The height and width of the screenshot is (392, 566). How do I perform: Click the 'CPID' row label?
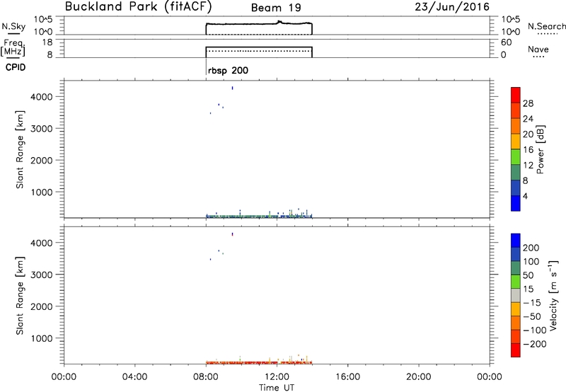(15, 67)
